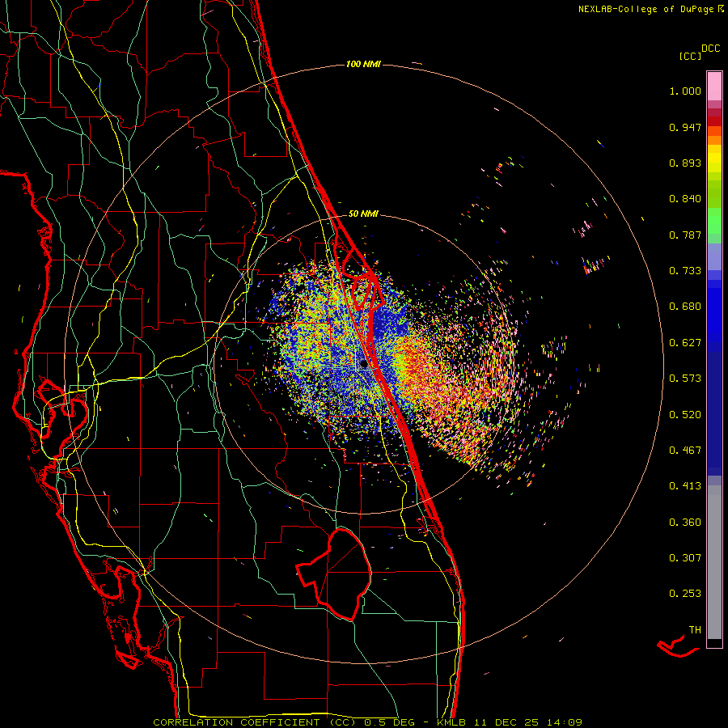Click the 0.787 color scale value
728x728 pixels.
pos(685,235)
